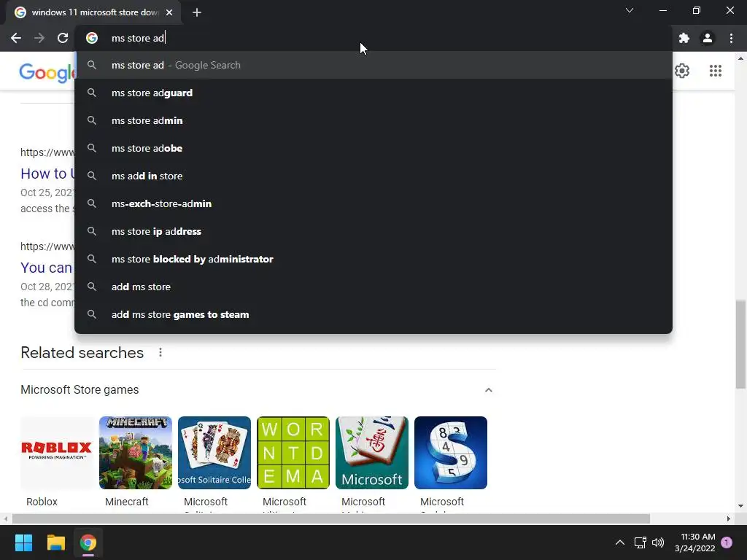Screen dimensions: 747x560
Task: Choose the 'ms store admin' suggestion
Action: pos(373,120)
